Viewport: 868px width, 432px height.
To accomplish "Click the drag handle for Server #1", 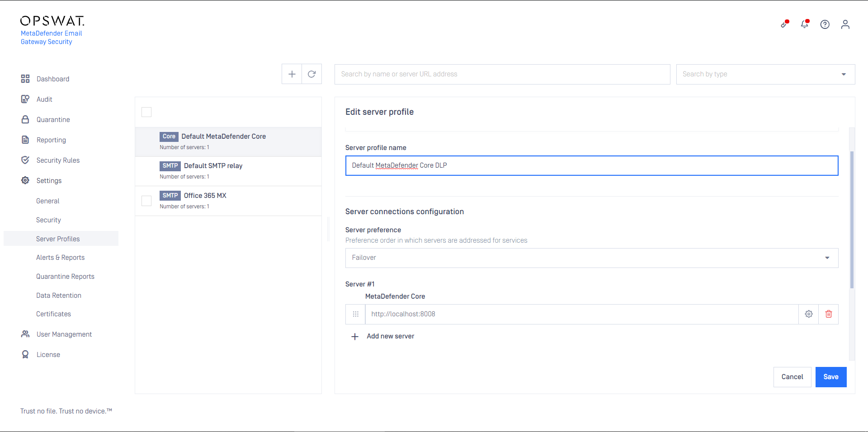I will click(x=355, y=314).
